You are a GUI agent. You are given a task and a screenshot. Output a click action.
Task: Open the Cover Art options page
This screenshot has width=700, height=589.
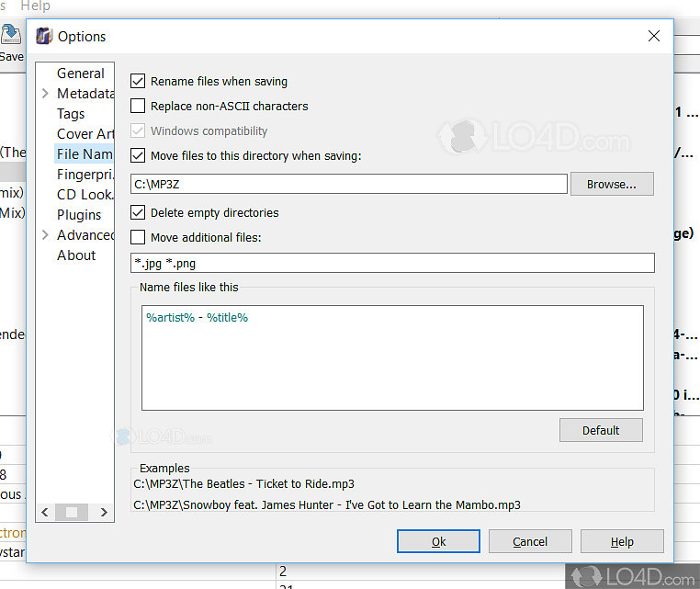[85, 134]
